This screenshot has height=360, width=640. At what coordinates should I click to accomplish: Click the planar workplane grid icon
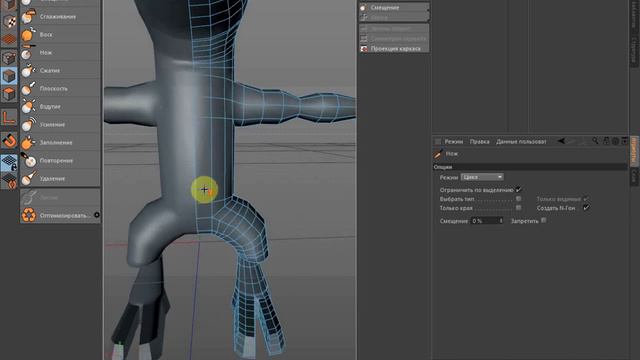(x=9, y=180)
